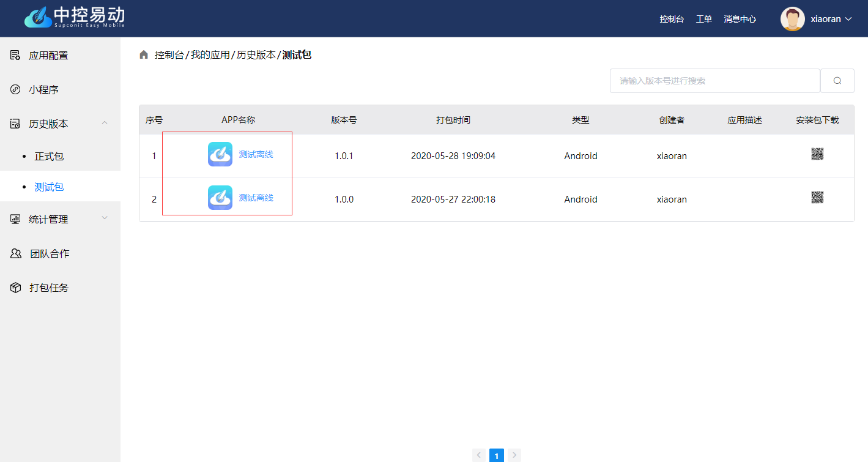Click the search magnifier button
The image size is (868, 462).
pos(837,81)
